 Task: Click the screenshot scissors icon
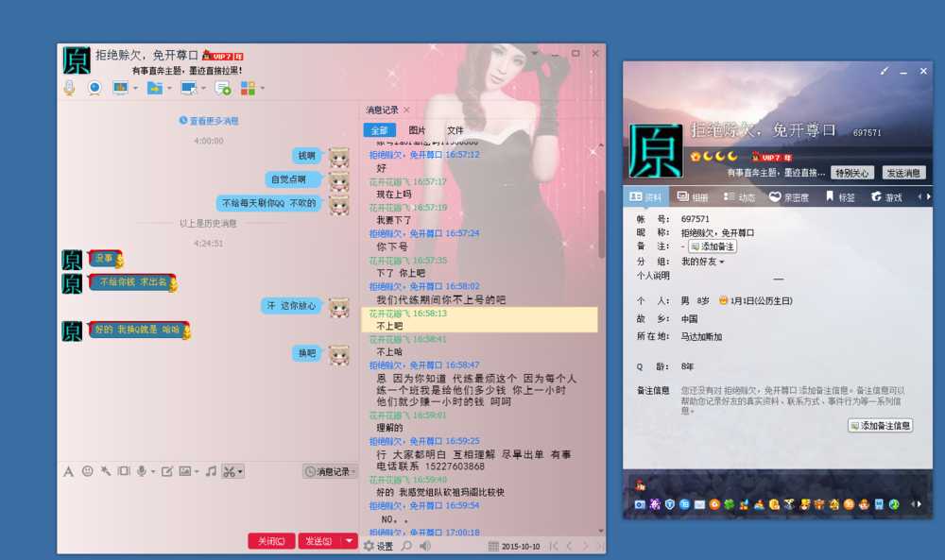click(x=229, y=471)
